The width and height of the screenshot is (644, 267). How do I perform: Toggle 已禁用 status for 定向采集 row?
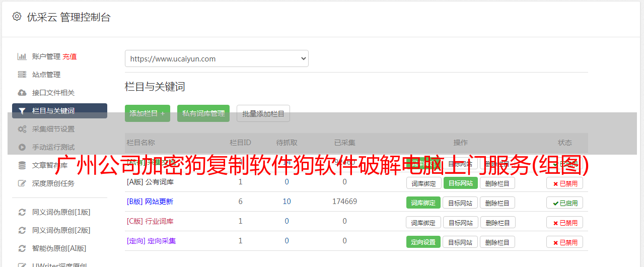pyautogui.click(x=564, y=242)
